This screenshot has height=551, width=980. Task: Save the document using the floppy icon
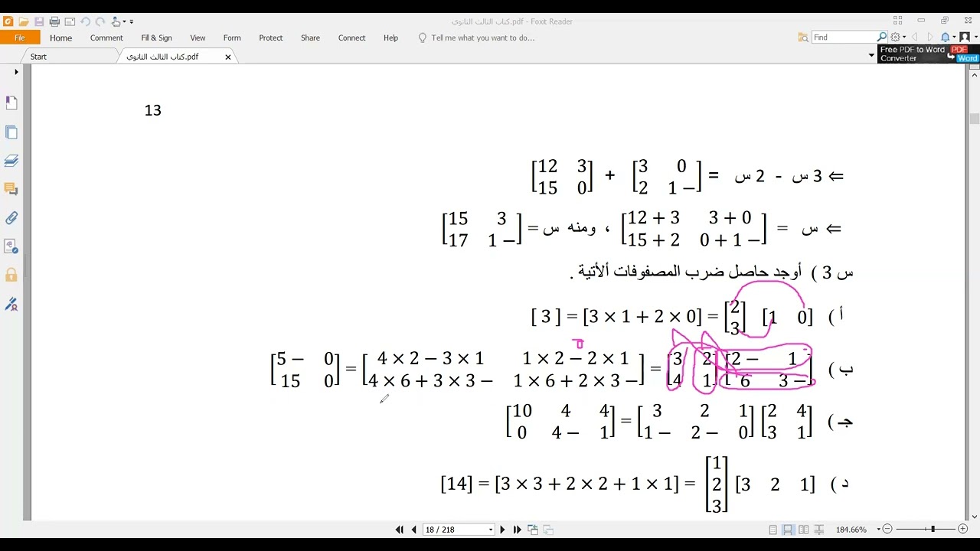click(39, 21)
